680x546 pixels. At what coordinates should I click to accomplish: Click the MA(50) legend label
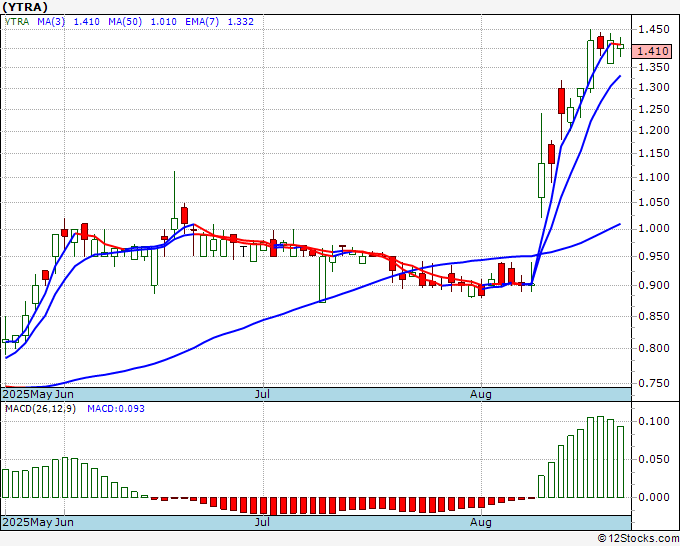tap(125, 22)
